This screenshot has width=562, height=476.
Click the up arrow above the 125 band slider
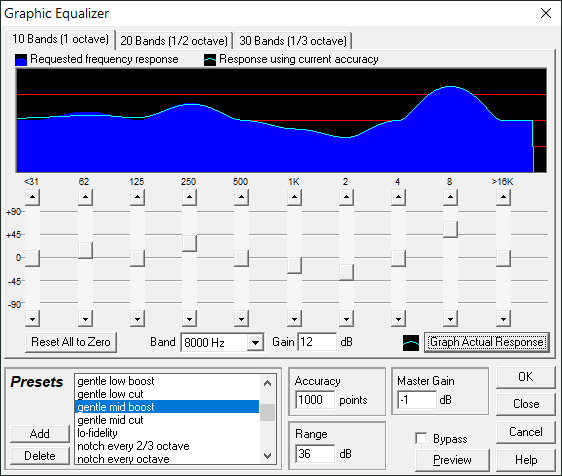click(x=137, y=197)
